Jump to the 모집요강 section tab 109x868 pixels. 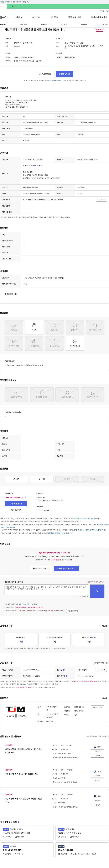(3, 25)
